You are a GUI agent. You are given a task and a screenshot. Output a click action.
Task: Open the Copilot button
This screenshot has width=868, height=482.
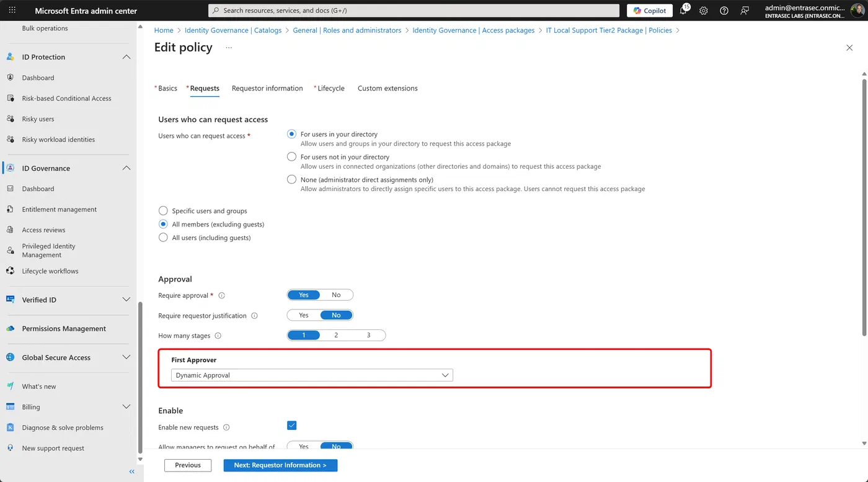(650, 11)
